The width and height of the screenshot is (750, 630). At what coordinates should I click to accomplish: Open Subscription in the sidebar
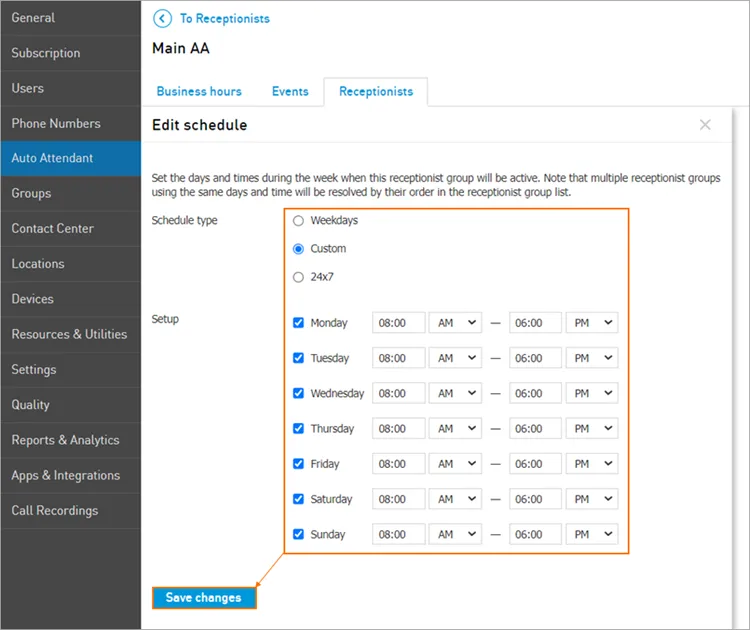pyautogui.click(x=71, y=53)
